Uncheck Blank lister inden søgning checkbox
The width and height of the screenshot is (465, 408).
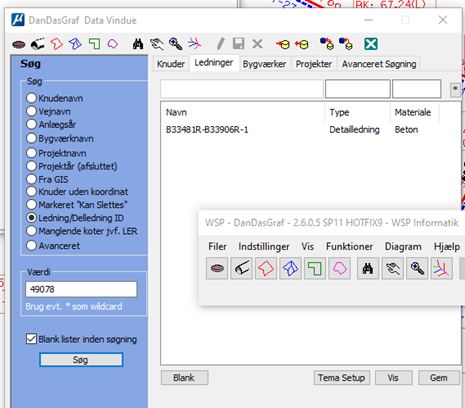[31, 339]
